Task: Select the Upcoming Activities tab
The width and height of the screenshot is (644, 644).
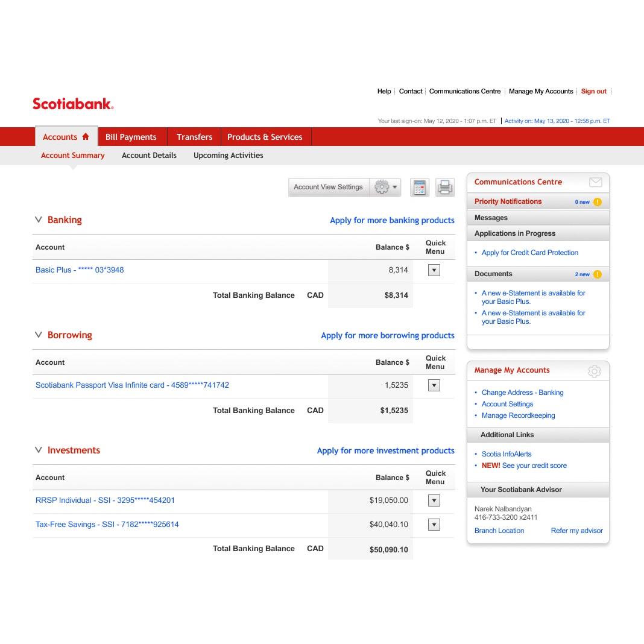Action: tap(228, 156)
